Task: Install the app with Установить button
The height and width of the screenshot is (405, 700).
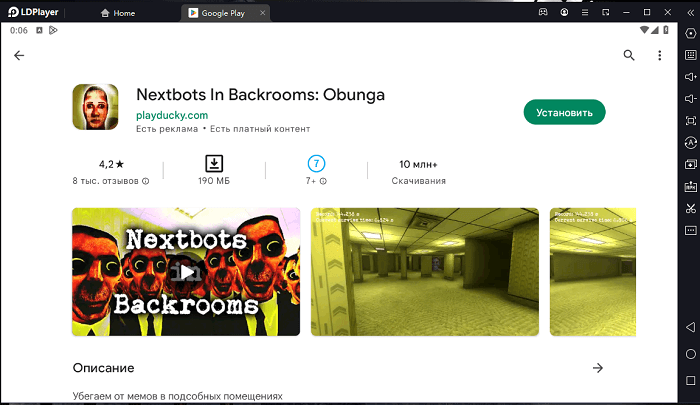Action: (x=564, y=113)
